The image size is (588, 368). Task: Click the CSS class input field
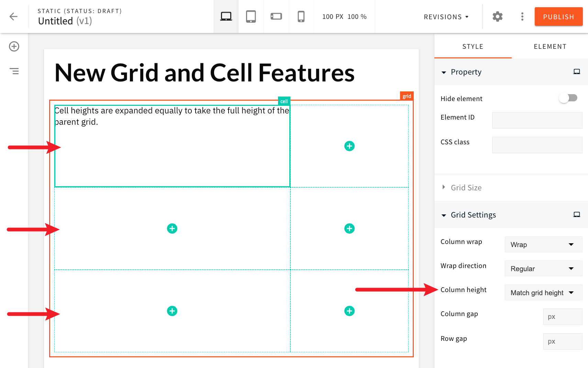click(x=537, y=145)
